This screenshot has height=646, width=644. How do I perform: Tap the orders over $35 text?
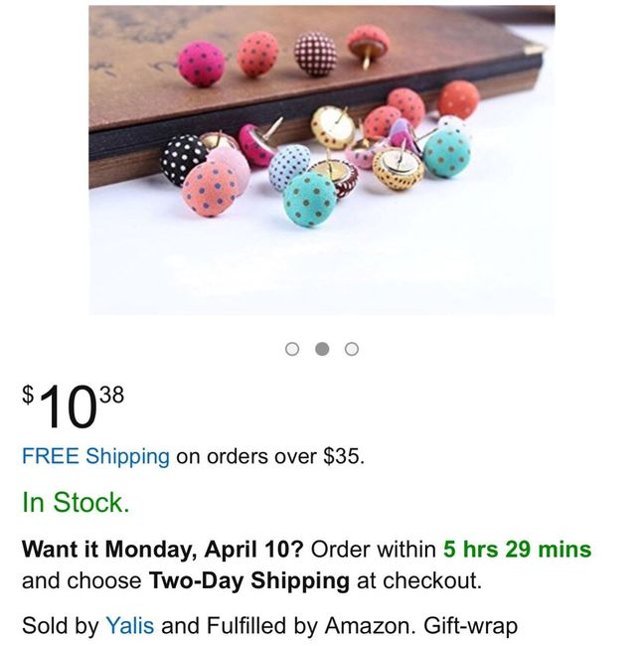(x=270, y=456)
